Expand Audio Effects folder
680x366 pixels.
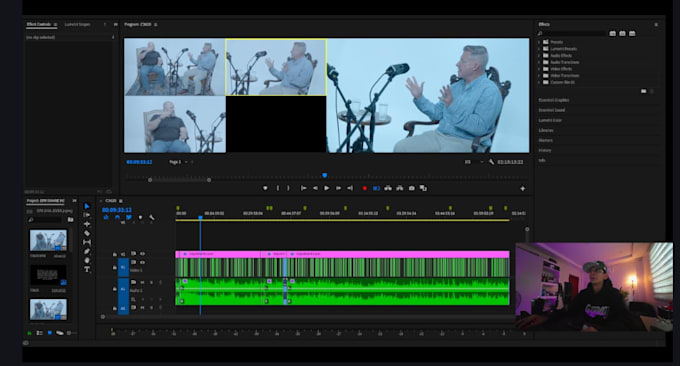click(x=540, y=56)
